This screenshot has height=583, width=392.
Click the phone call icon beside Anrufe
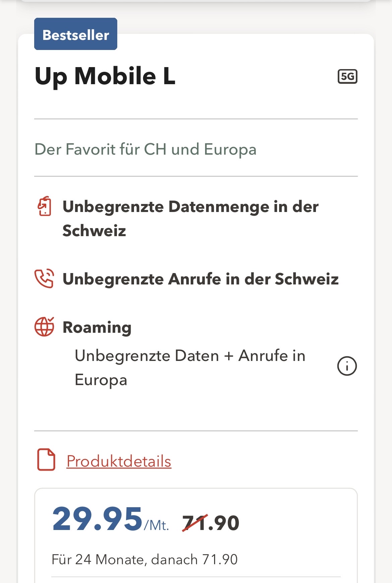44,278
